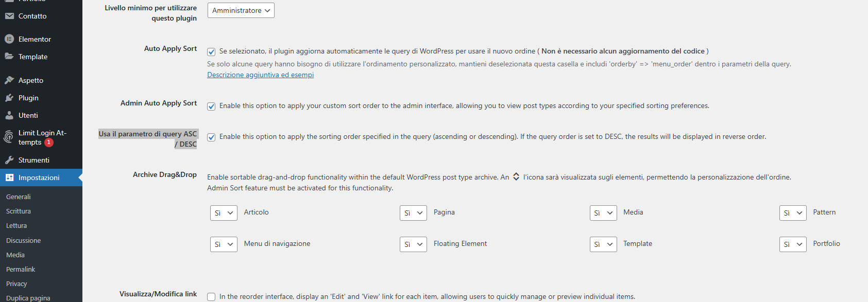Open the Floating Element Sì dropdown
Screen dimensions: 868x302
pos(413,244)
